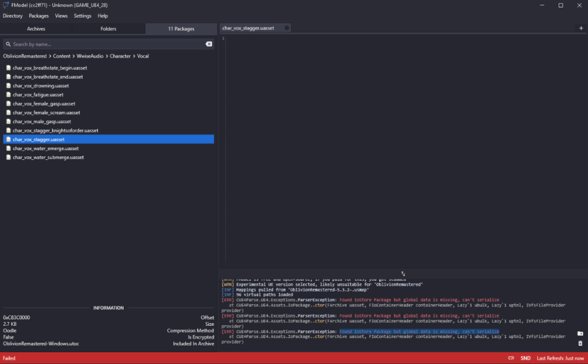The width and height of the screenshot is (588, 364).
Task: Go to Vocal breadcrumb
Action: point(143,56)
